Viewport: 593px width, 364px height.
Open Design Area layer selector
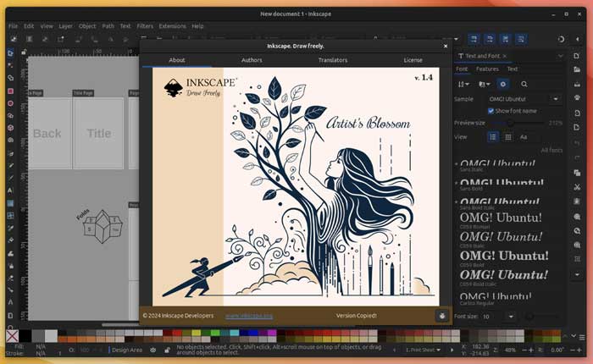126,350
